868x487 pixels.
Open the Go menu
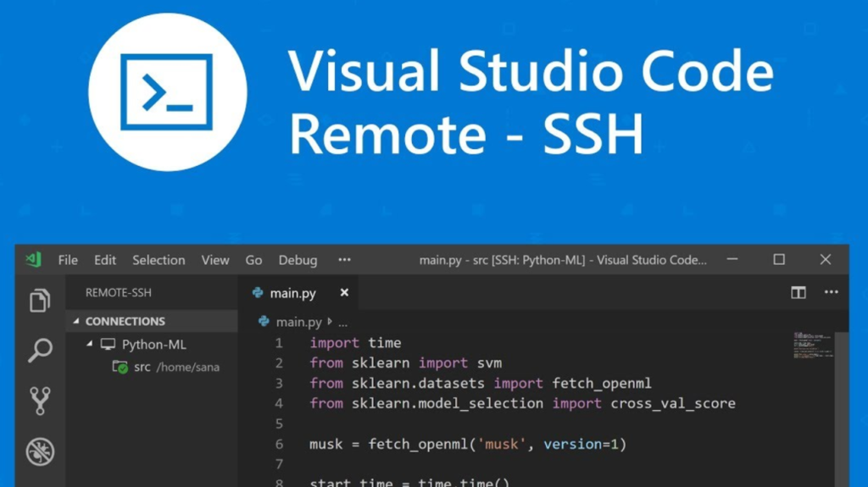click(253, 259)
